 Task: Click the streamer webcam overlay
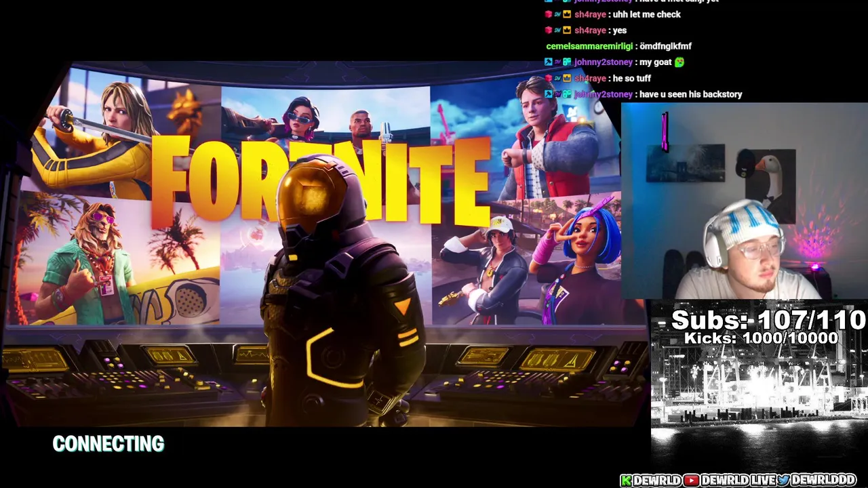click(x=745, y=201)
